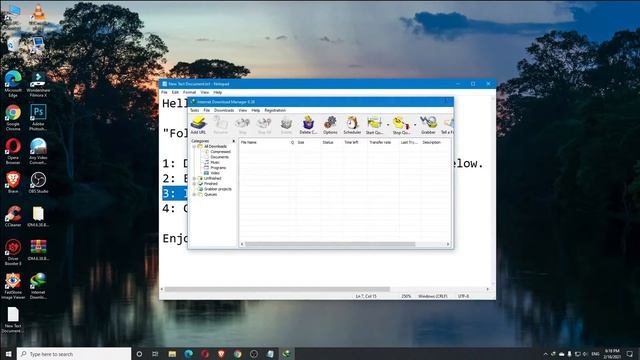Select the Music category
Image resolution: width=640 pixels, height=360 pixels.
[x=215, y=162]
